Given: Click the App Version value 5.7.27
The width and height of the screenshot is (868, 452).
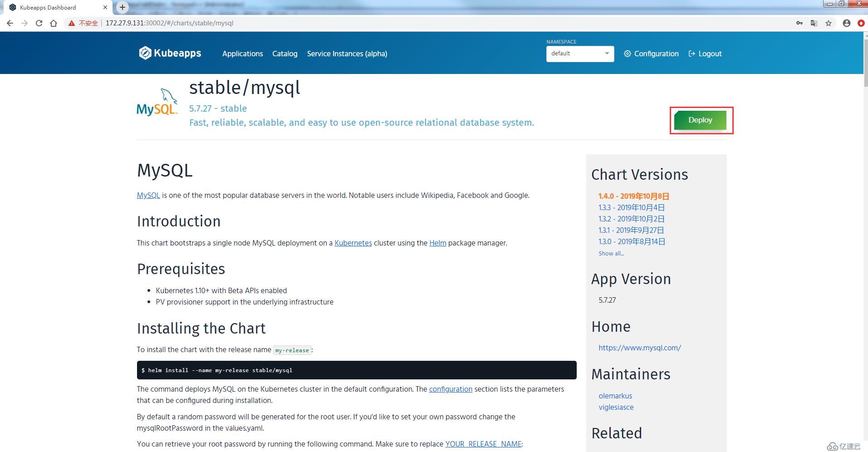Looking at the screenshot, I should pos(607,300).
